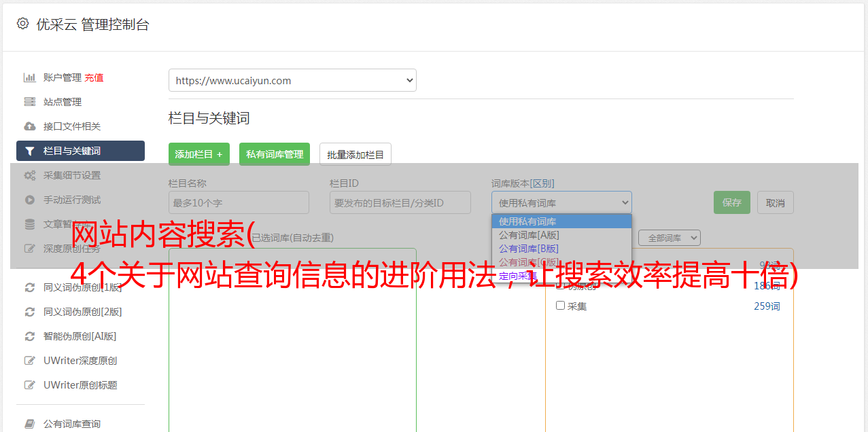Image resolution: width=868 pixels, height=432 pixels.
Task: Open UWriter深度原创 sidebar item
Action: pos(80,361)
